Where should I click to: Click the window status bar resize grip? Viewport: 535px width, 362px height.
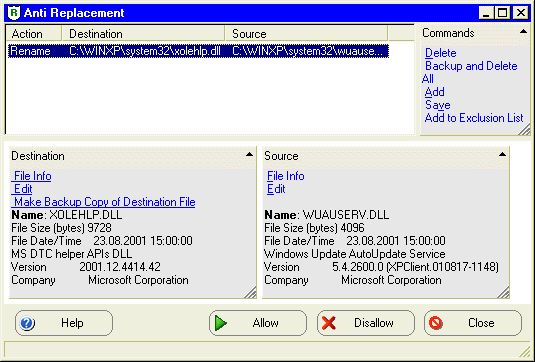[524, 352]
